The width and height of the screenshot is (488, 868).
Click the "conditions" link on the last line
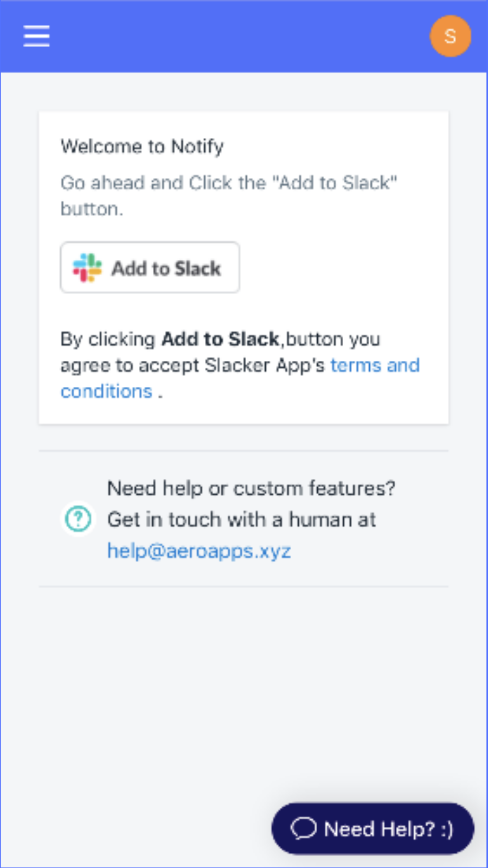coord(107,391)
